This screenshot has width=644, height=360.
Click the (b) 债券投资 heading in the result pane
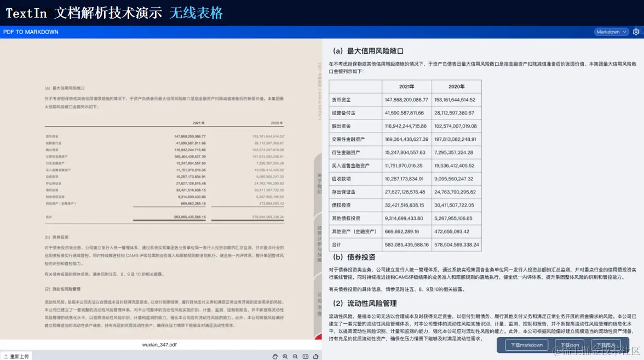point(354,257)
